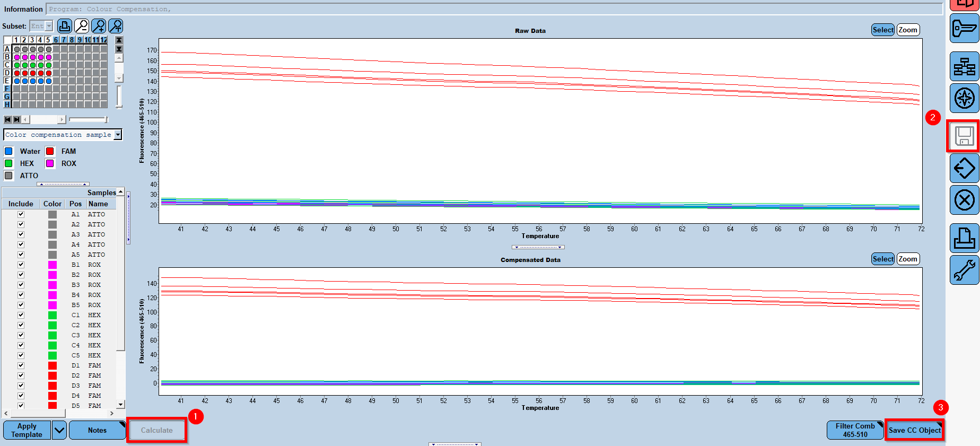Collapse the Samples header arrow

tap(121, 192)
